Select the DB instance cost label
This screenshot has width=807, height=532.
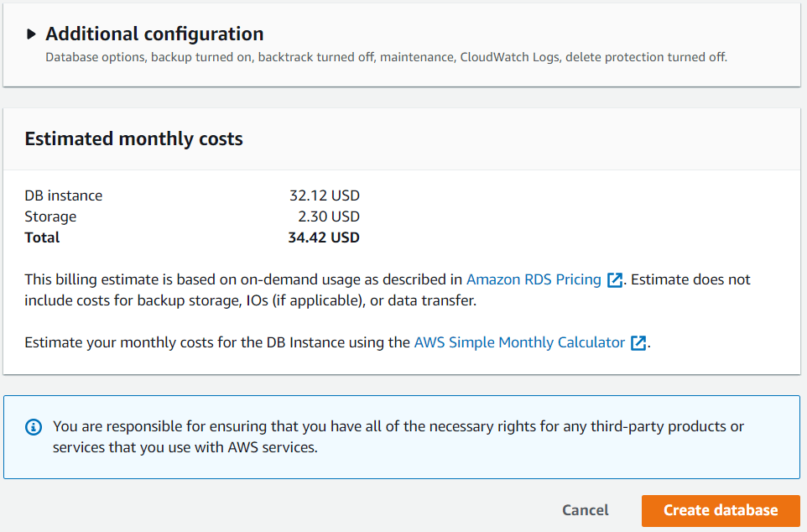click(64, 196)
